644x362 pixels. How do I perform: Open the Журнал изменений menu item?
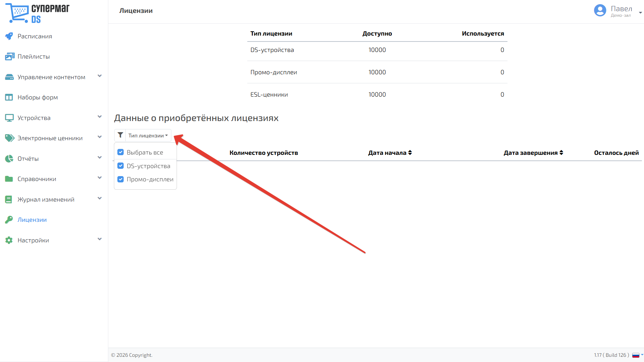46,199
